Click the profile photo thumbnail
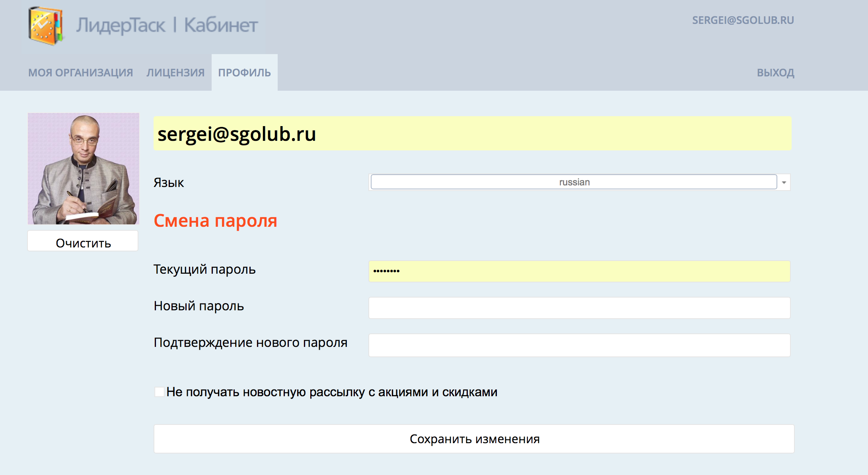868x475 pixels. pos(84,169)
